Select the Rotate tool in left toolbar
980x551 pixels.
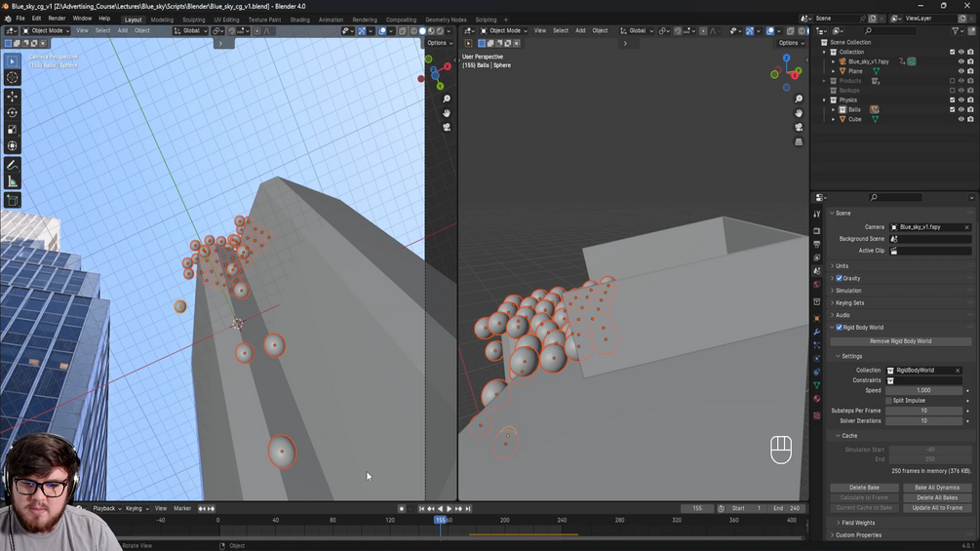click(x=12, y=112)
